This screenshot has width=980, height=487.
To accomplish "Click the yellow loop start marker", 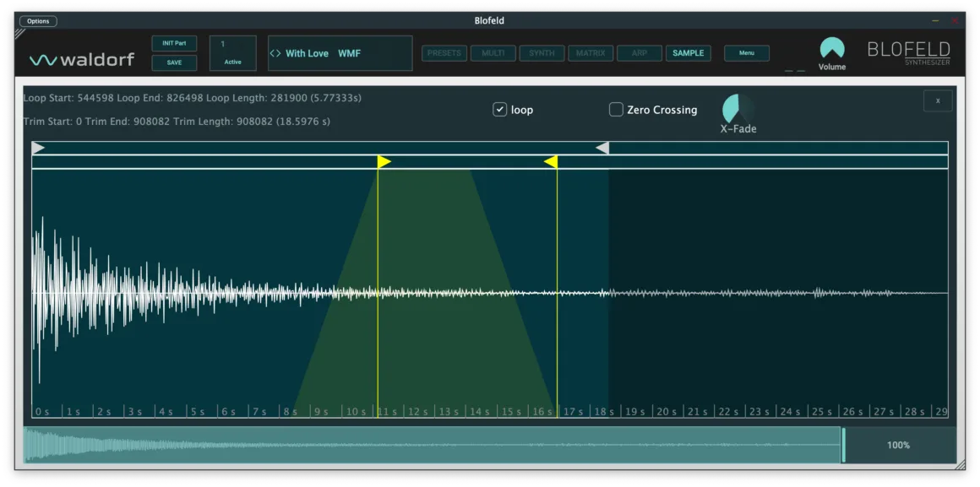I will [x=384, y=161].
